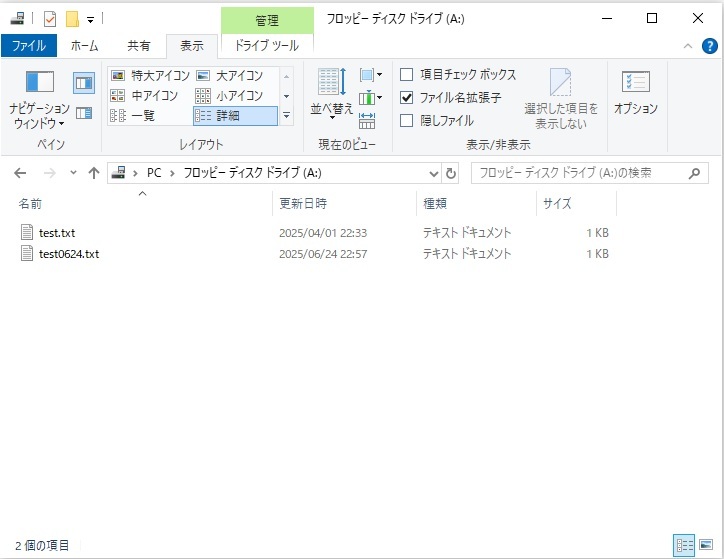Click the 2 個の項目 status text
The image size is (724, 559).
(x=42, y=546)
